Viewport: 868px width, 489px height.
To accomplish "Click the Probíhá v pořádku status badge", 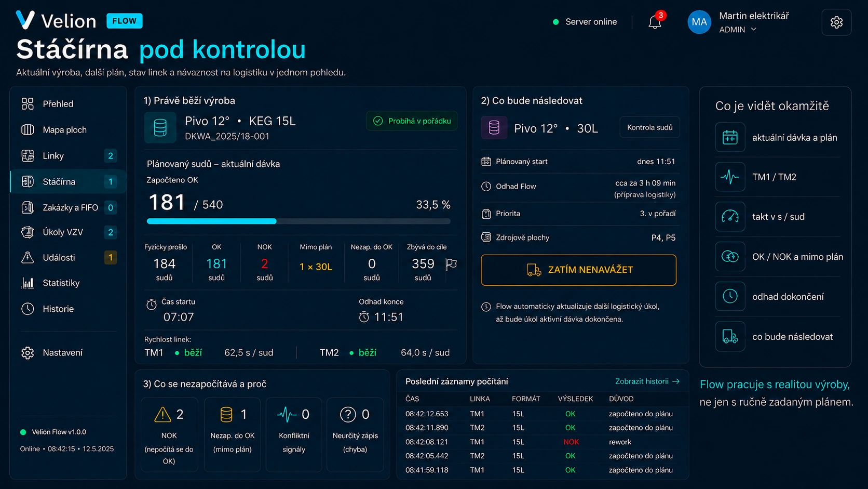I will coord(412,121).
